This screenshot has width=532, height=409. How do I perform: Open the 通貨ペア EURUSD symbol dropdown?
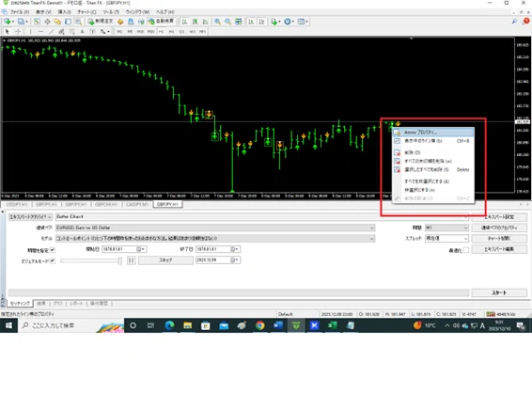[215, 228]
